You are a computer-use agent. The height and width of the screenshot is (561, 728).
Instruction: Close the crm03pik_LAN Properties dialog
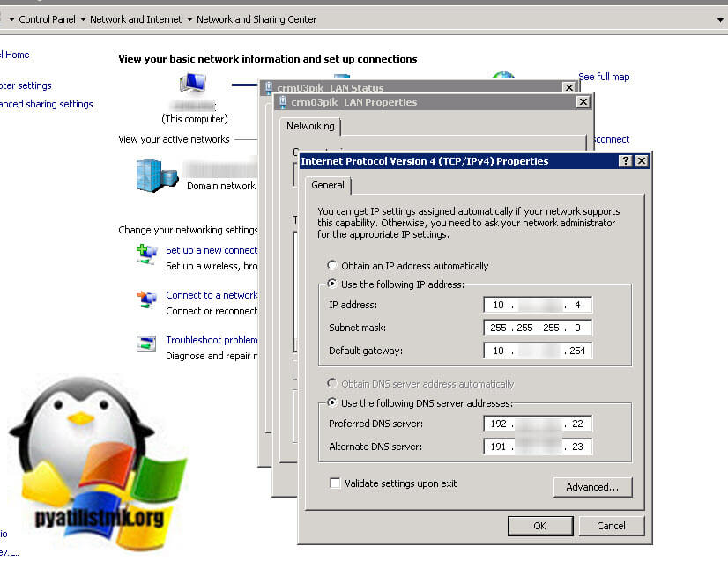tap(583, 102)
